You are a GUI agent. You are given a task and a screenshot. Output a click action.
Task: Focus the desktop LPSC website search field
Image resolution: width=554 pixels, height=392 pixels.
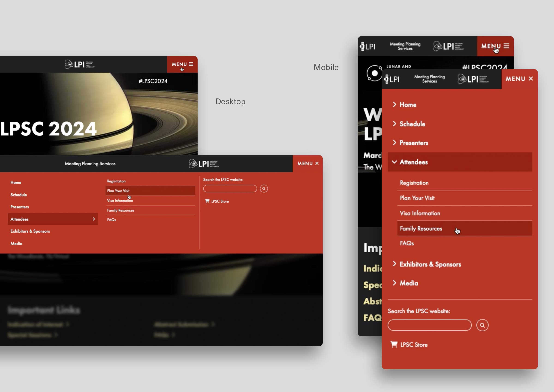230,189
